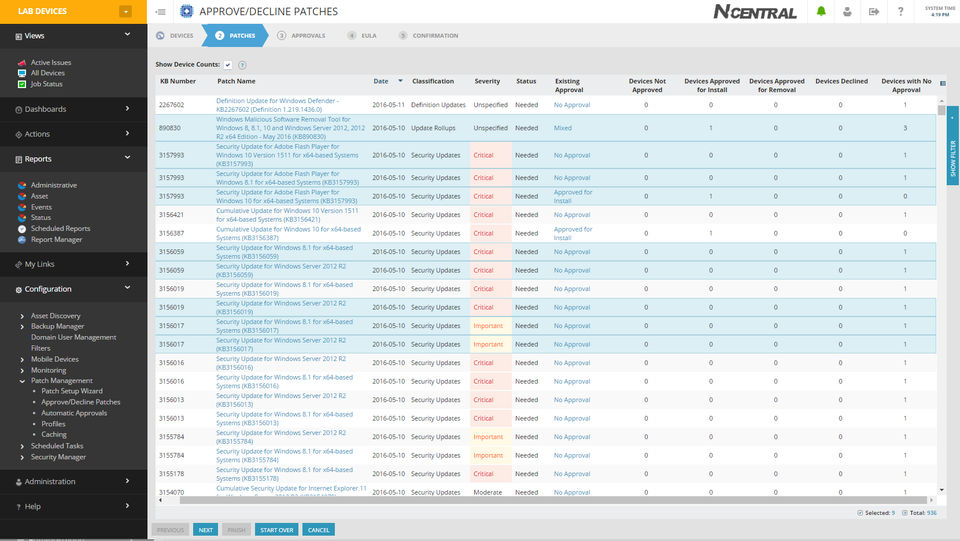Open the notifications bell icon
Image resolution: width=960 pixels, height=541 pixels.
tap(821, 12)
